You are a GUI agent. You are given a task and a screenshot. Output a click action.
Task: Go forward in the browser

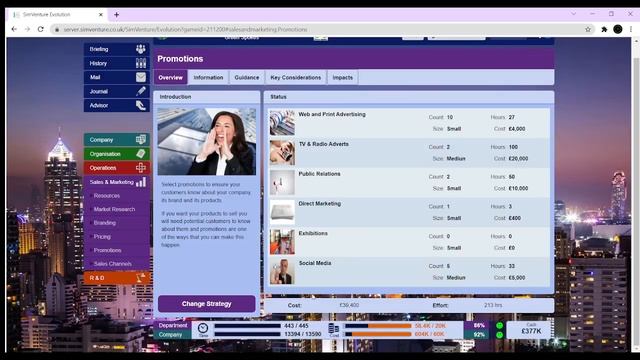point(27,29)
